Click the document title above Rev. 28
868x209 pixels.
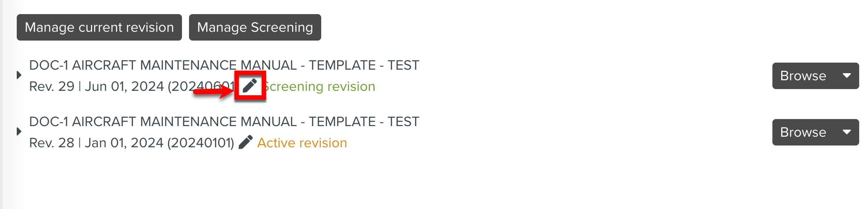224,122
